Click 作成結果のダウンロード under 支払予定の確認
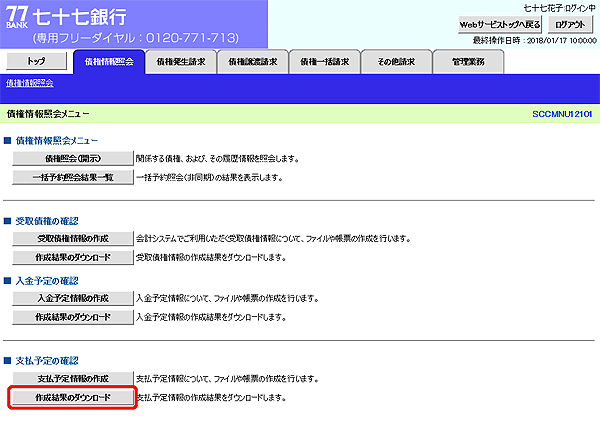Viewport: 600px width, 434px height. 73,398
